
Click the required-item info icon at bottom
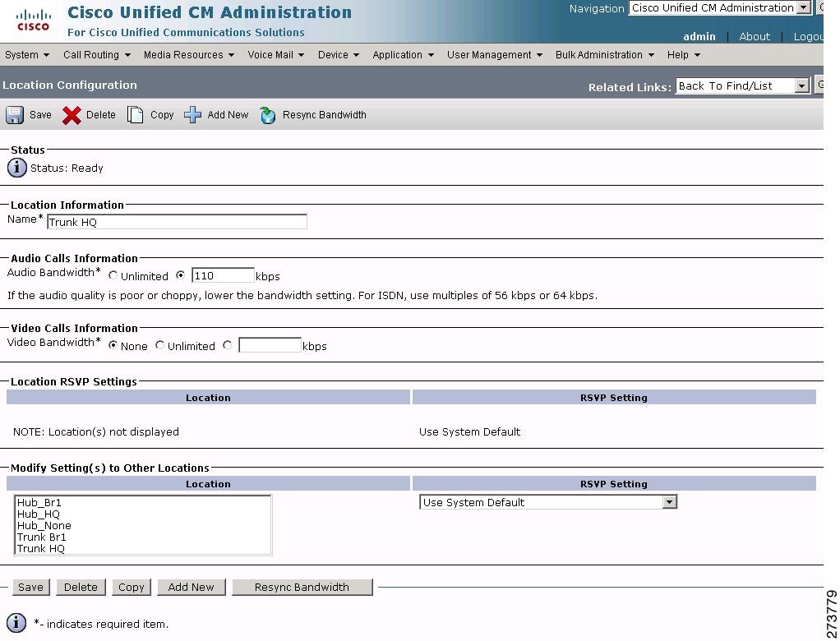(16, 623)
